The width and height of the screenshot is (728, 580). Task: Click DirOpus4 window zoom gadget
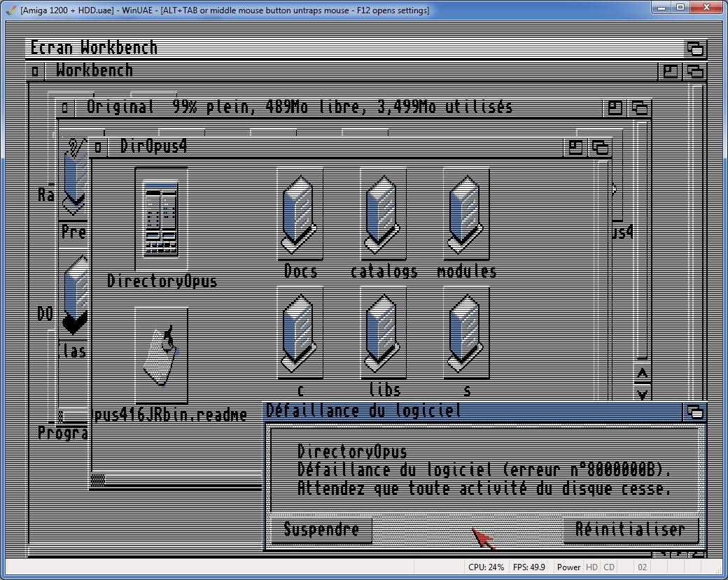coord(575,148)
